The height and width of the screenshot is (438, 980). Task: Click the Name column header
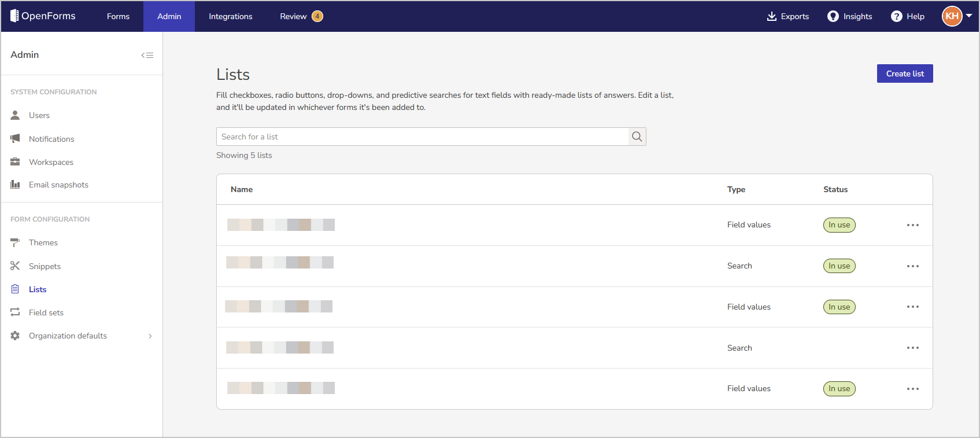click(x=242, y=189)
